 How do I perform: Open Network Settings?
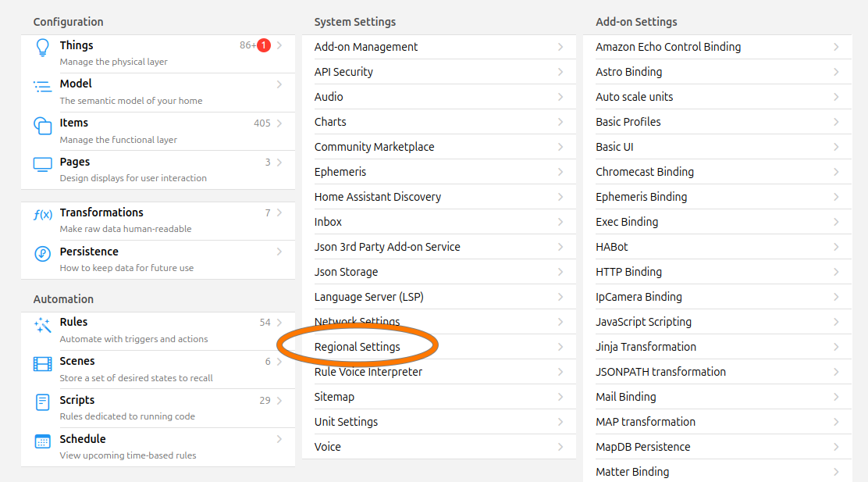pos(439,322)
